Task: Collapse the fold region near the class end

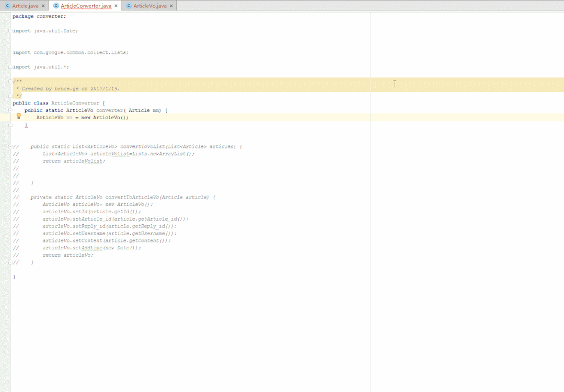Action: [x=10, y=262]
